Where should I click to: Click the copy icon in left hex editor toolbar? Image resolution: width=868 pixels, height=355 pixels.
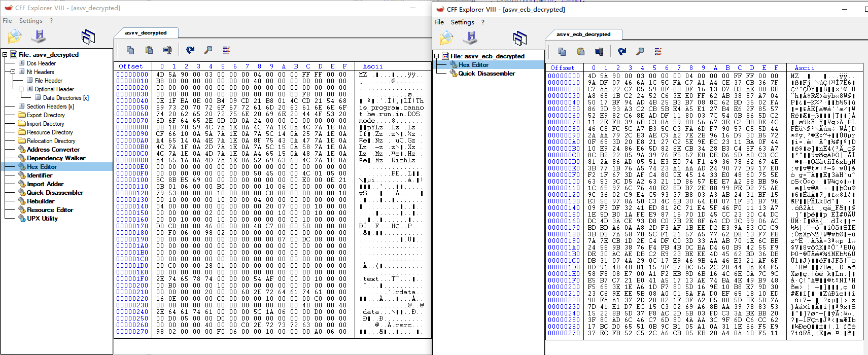(x=130, y=50)
